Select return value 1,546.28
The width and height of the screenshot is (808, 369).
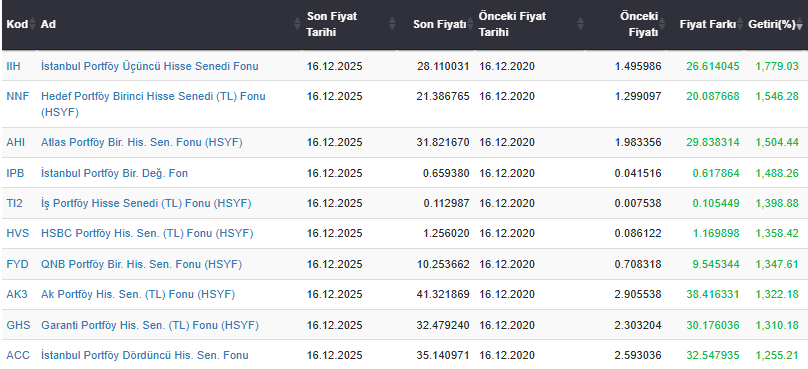(x=777, y=96)
